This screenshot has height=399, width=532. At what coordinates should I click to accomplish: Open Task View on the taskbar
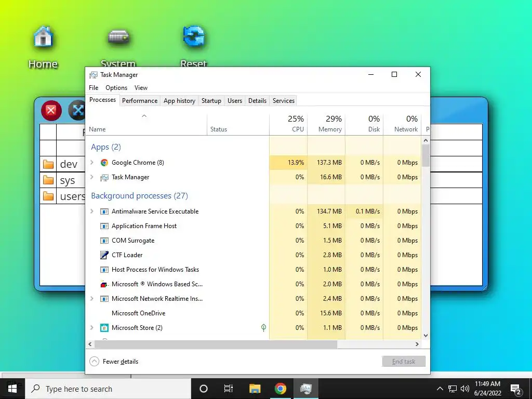[229, 389]
